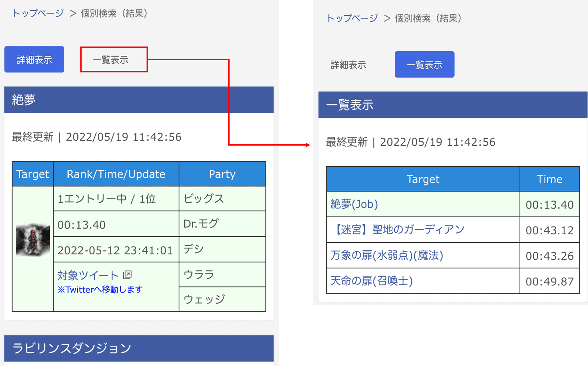588x366 pixels.
Task: Click the Rank/Time/Update column header
Action: (116, 174)
